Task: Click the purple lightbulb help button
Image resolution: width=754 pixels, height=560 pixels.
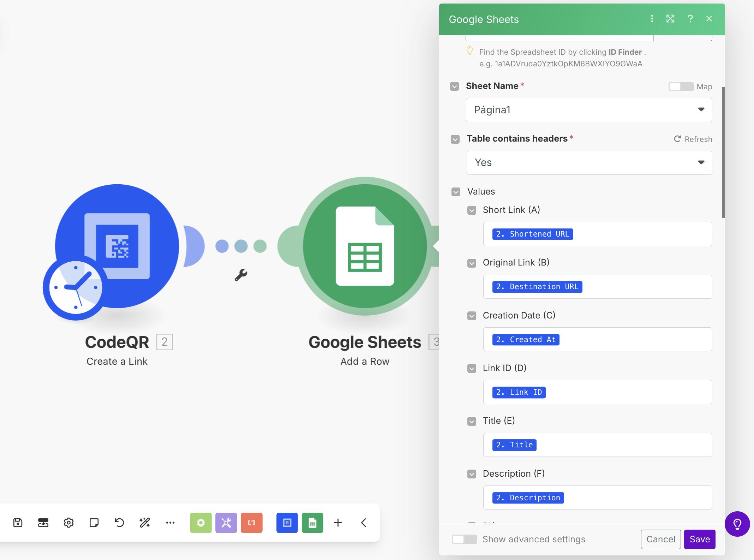Action: point(737,524)
